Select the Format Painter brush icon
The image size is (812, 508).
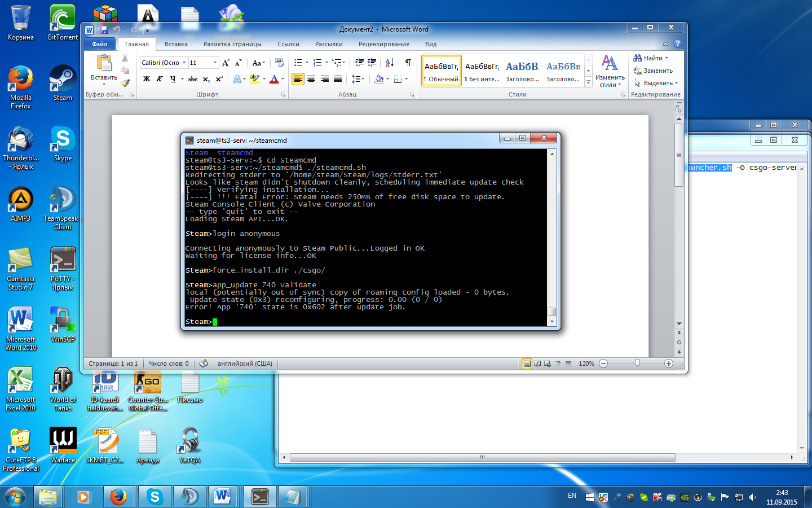click(125, 83)
